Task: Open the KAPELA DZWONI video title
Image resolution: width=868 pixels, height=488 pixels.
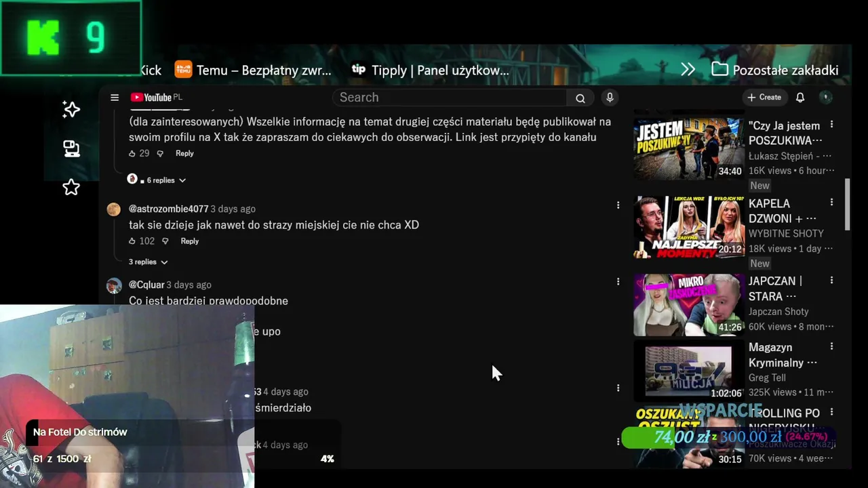Action: point(783,211)
